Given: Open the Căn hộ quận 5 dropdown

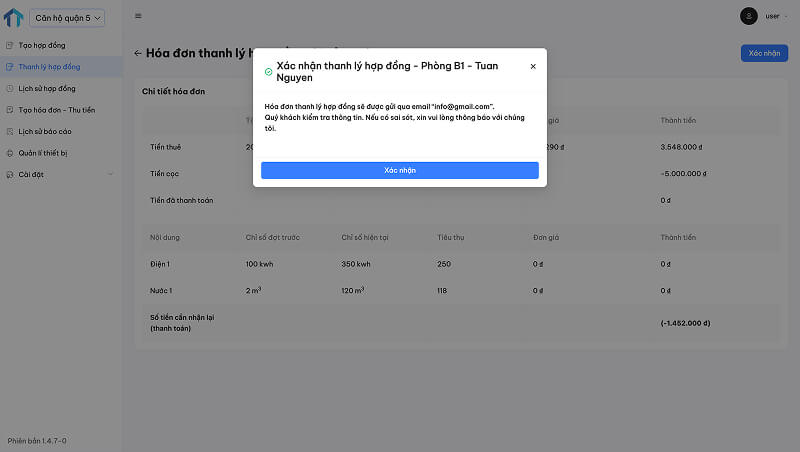Looking at the screenshot, I should pos(67,18).
